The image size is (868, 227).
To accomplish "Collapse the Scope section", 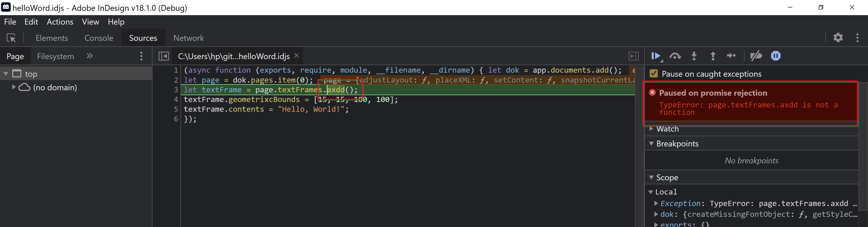I will (x=651, y=177).
